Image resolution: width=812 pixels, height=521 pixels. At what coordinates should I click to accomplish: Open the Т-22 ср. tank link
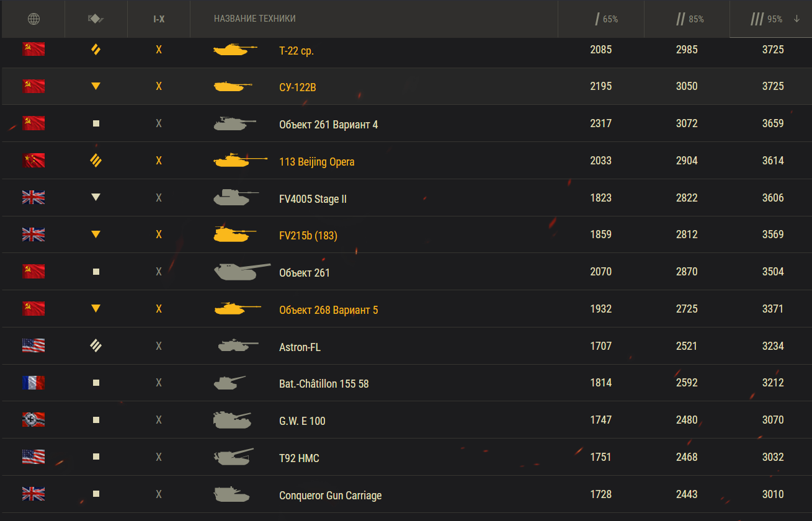296,50
